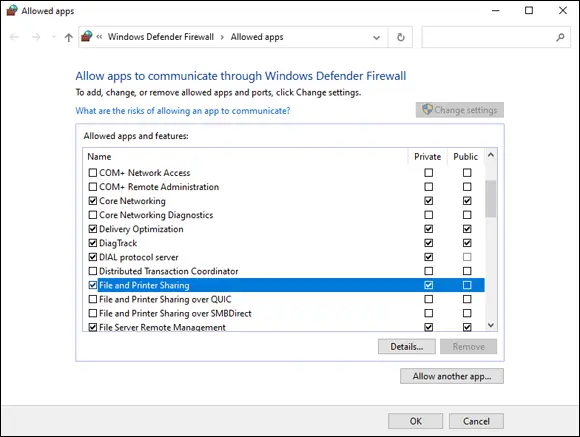The height and width of the screenshot is (437, 580).
Task: Click the Remove button
Action: [468, 347]
